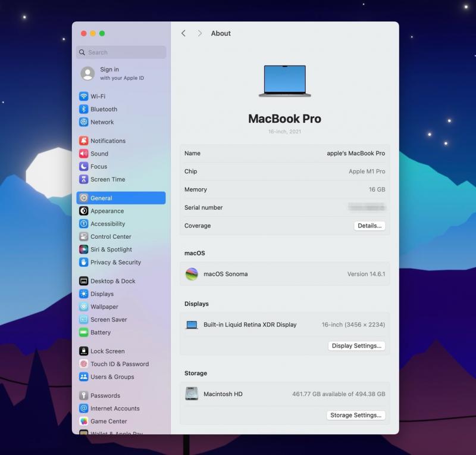Click the Network globe icon
The height and width of the screenshot is (455, 476).
point(83,122)
